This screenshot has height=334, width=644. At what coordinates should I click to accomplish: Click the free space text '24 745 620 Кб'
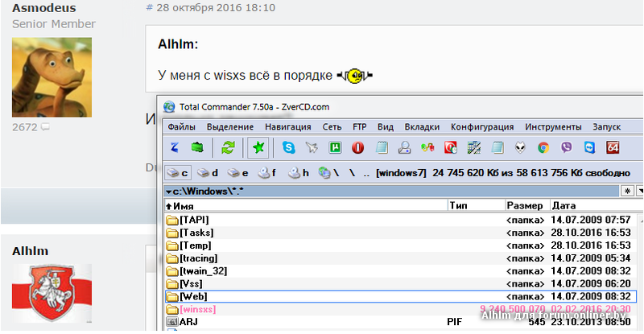(x=465, y=173)
